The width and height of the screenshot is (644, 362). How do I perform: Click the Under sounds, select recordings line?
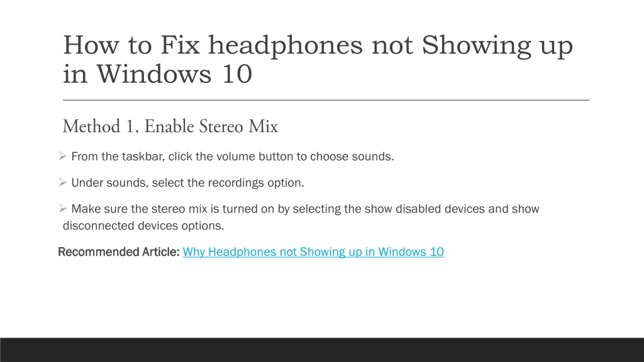[x=187, y=183]
